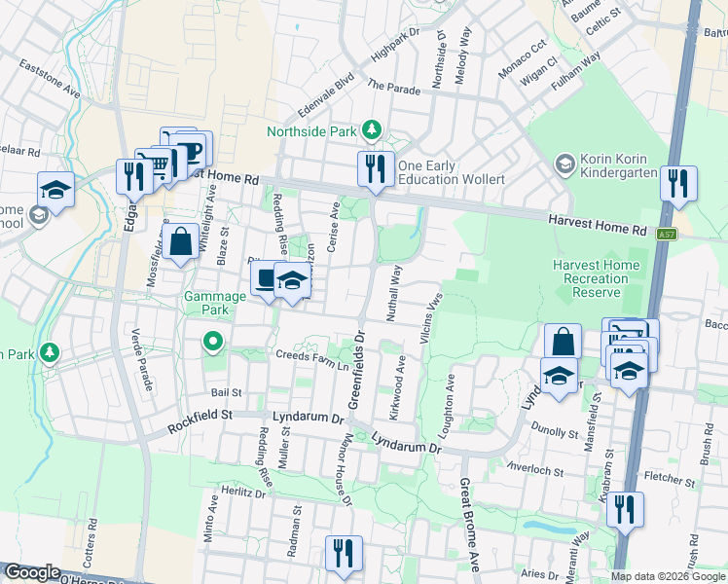This screenshot has width=728, height=584.
Task: Open the graduation cap marker at the far left edge
Action: tap(55, 191)
